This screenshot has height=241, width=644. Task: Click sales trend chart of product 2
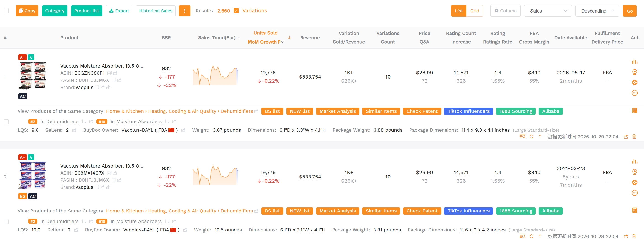(x=215, y=175)
